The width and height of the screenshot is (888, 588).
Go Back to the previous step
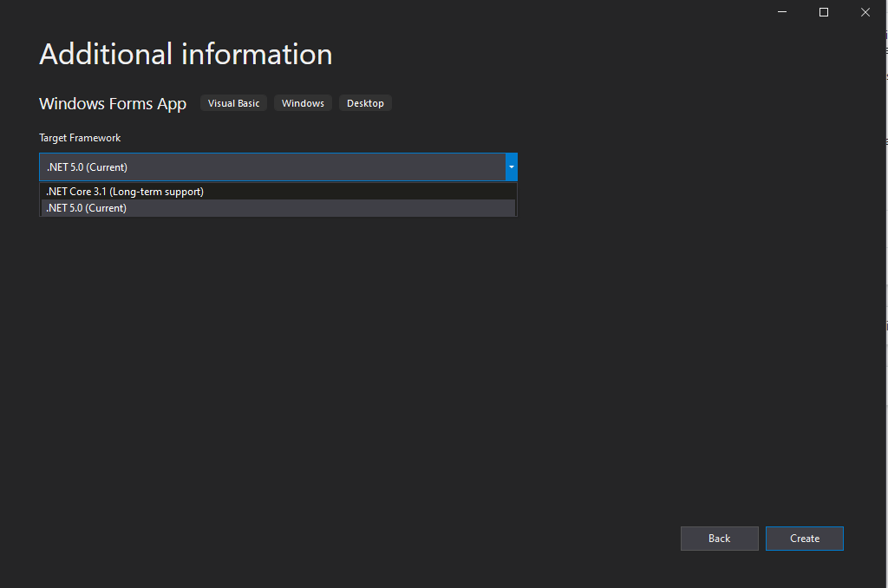719,539
